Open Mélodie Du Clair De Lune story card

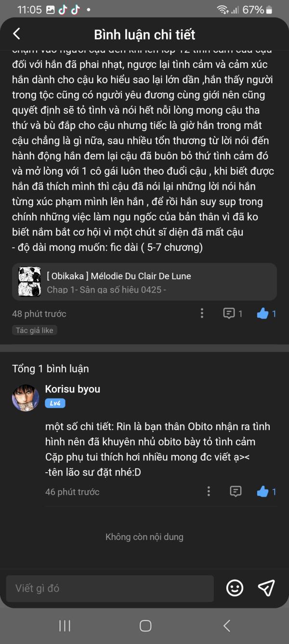pos(144,282)
